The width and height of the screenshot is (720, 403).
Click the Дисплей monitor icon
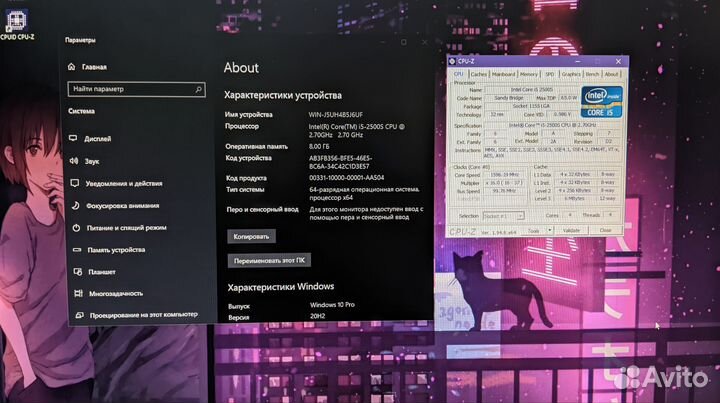click(73, 138)
